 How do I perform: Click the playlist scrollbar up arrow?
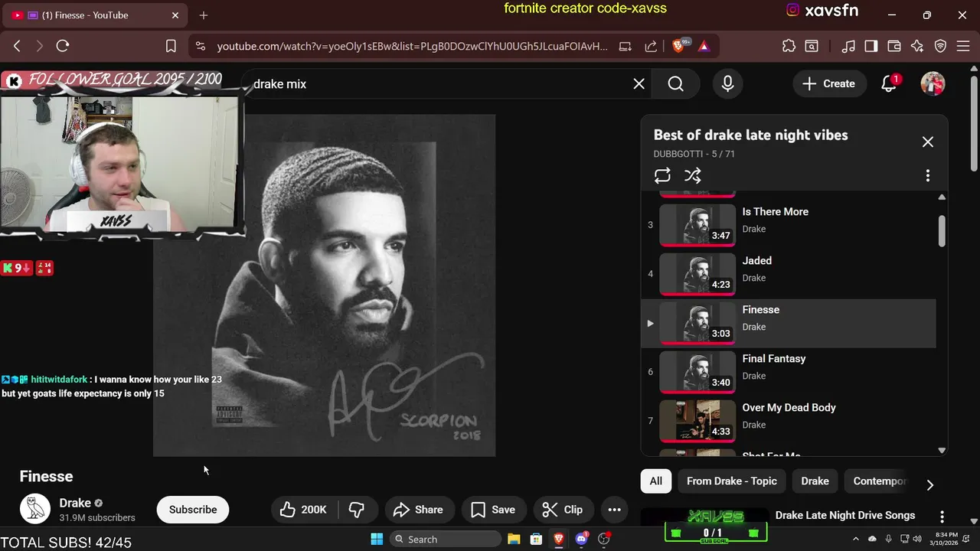point(942,197)
